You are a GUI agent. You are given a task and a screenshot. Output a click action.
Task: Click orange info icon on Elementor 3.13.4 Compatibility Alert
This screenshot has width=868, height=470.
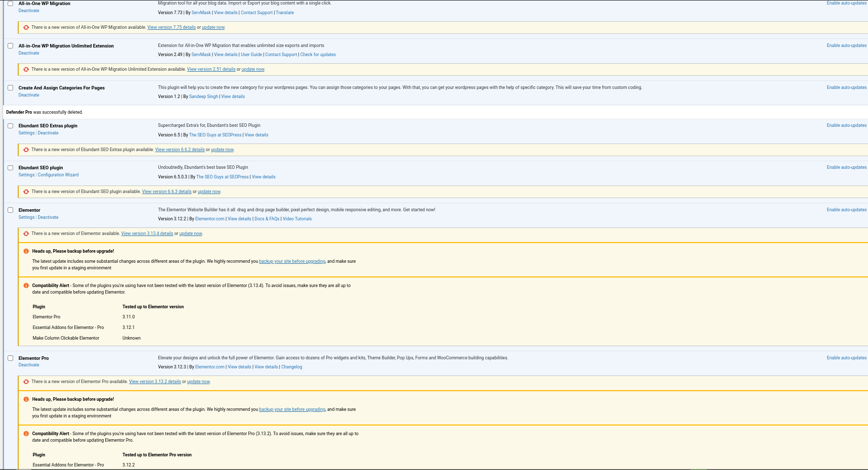pyautogui.click(x=26, y=286)
